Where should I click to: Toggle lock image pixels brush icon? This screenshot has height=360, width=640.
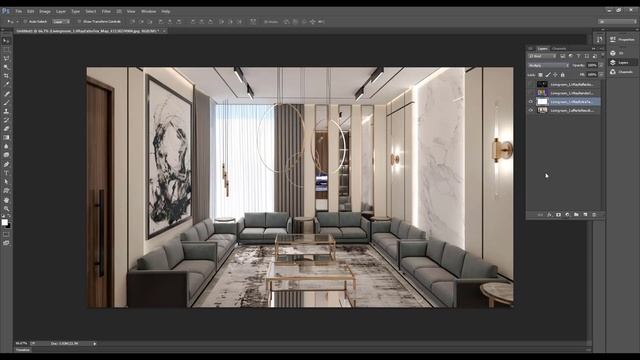coord(548,75)
